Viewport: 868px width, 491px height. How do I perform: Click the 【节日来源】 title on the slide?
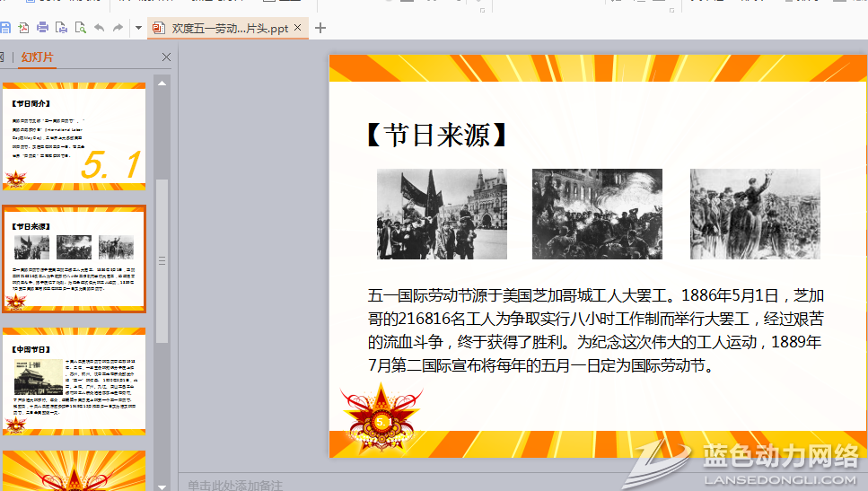(x=437, y=135)
